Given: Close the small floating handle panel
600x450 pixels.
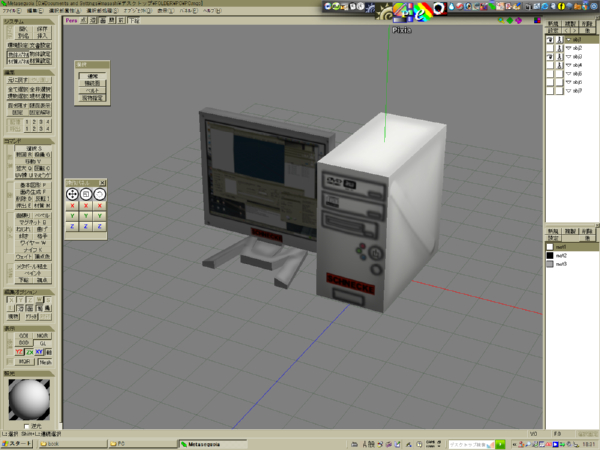Looking at the screenshot, I should pyautogui.click(x=104, y=182).
